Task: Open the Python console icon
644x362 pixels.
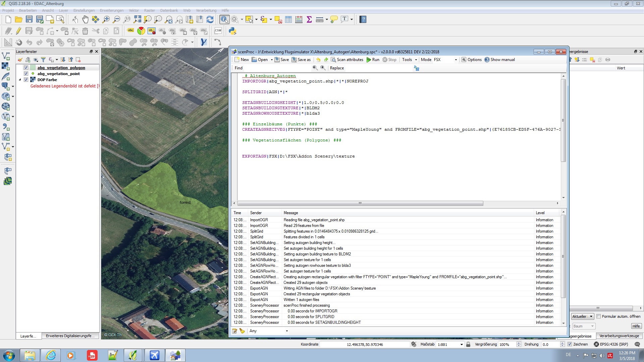Action: click(232, 31)
